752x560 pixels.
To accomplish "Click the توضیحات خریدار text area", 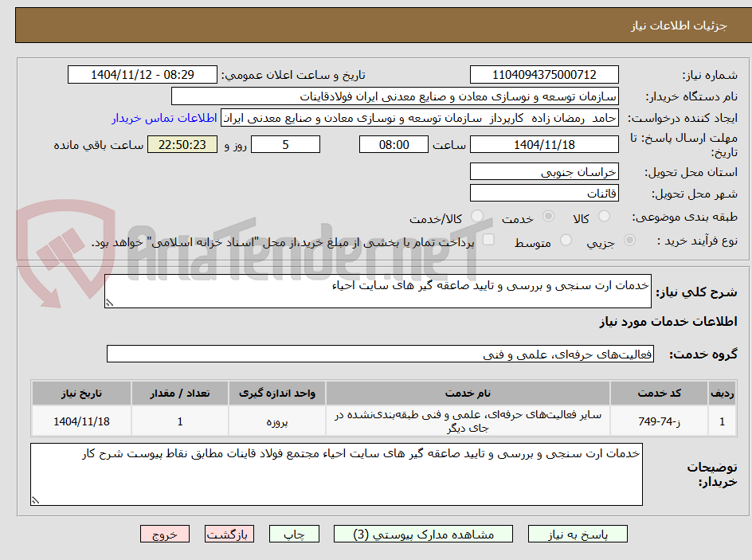I will pos(336,474).
